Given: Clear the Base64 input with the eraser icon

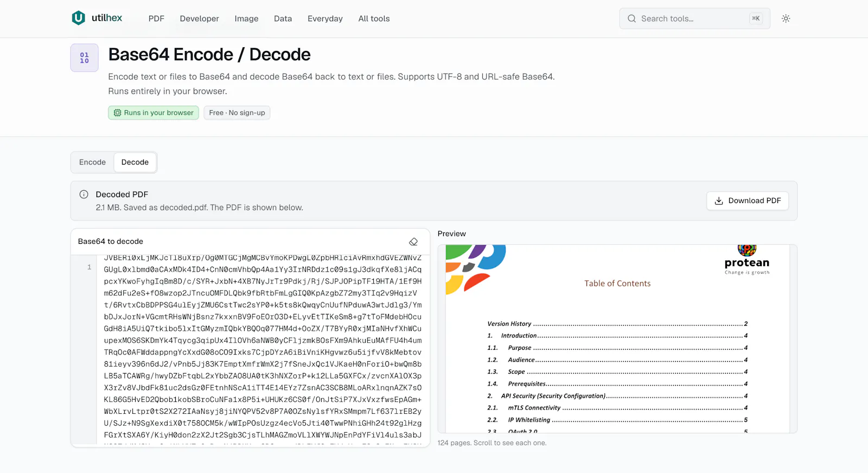Looking at the screenshot, I should tap(413, 242).
